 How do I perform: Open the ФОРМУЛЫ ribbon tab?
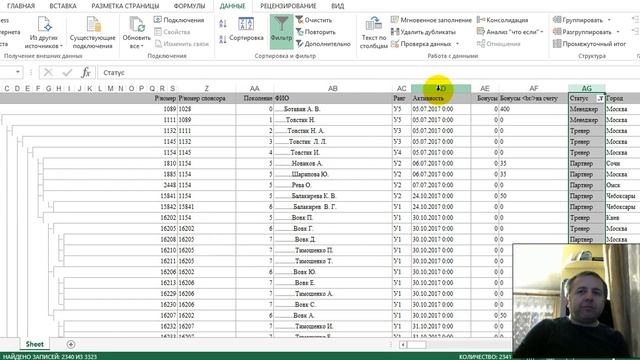click(189, 6)
